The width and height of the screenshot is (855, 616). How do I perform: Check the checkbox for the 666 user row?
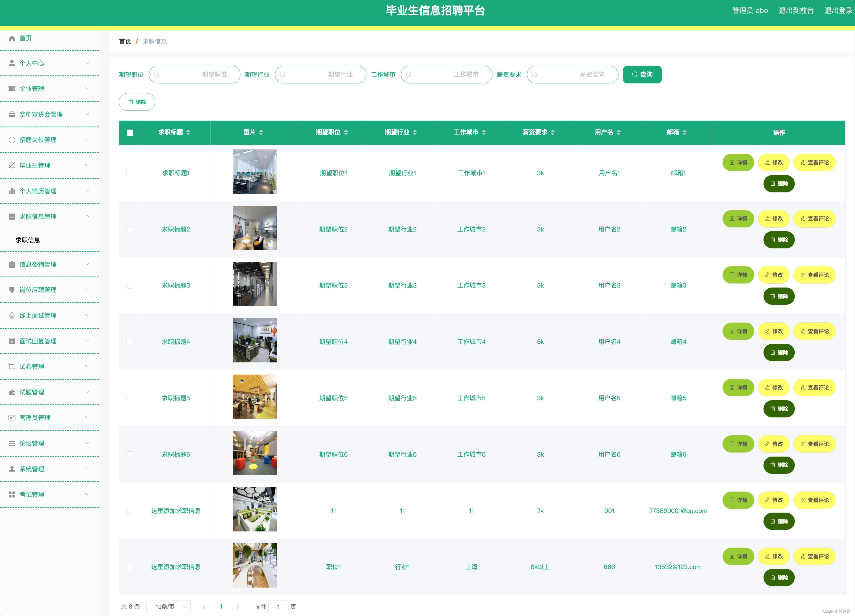pos(129,567)
